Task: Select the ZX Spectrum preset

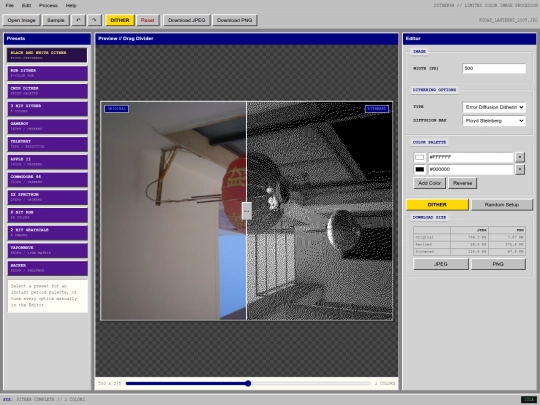Action: coord(48,197)
